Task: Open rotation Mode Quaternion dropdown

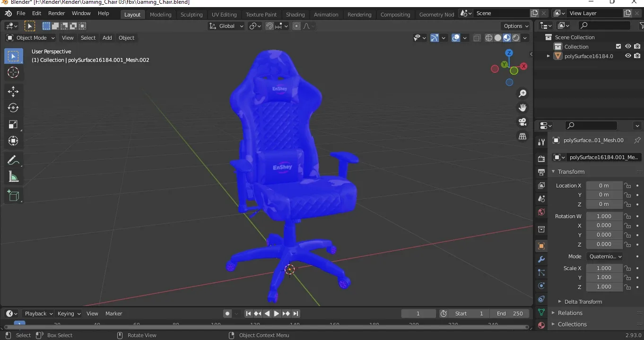Action: pyautogui.click(x=604, y=256)
